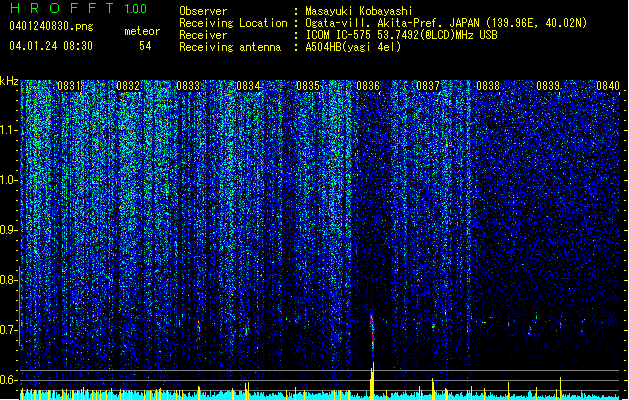Image resolution: width=629 pixels, height=400 pixels.
Task: Click the meteor echo trace near 0834
Action: 246,327
